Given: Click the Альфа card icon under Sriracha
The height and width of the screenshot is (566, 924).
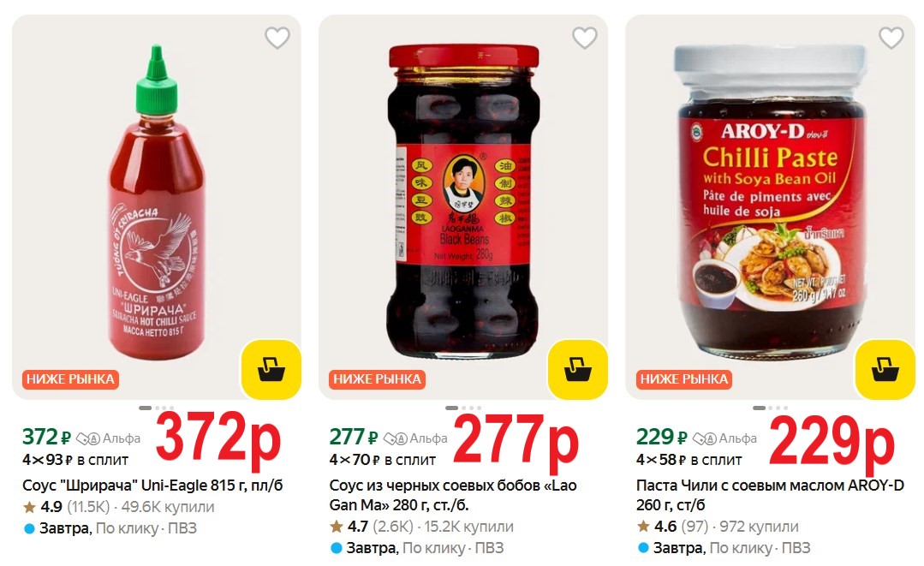Looking at the screenshot, I should 88,438.
